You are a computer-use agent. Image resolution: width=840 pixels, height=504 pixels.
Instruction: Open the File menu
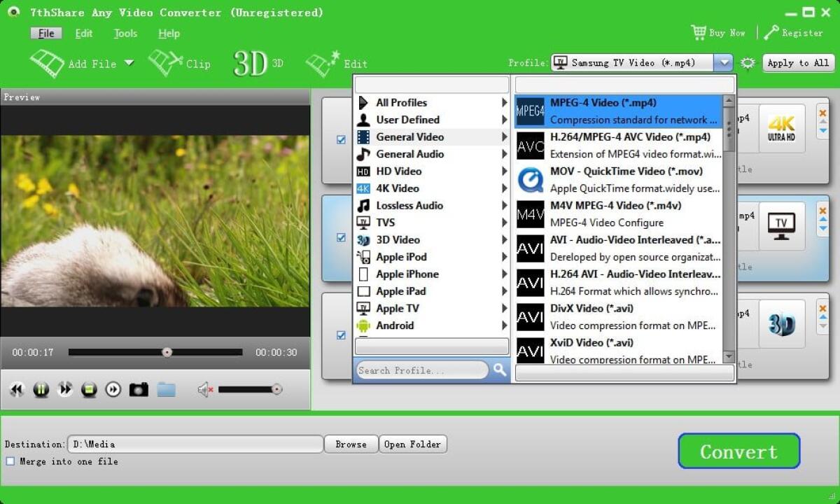tap(46, 33)
